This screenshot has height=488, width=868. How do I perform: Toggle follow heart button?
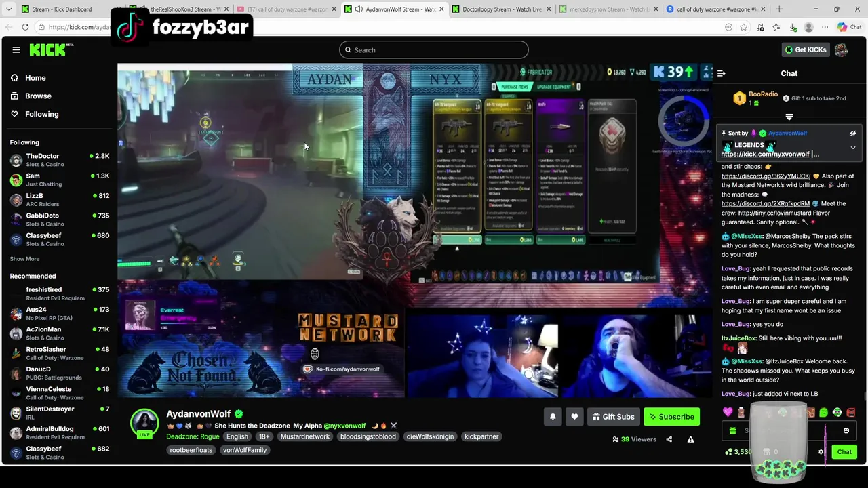[x=574, y=417]
